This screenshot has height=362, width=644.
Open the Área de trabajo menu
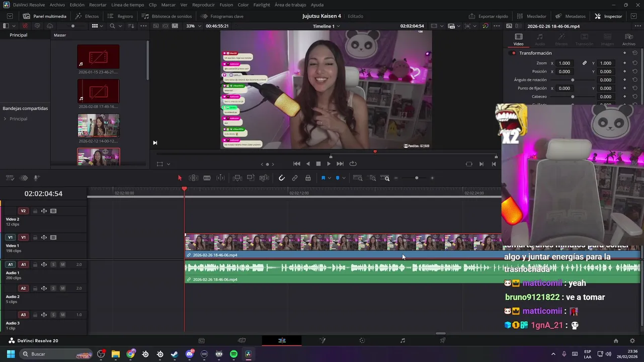(x=290, y=5)
